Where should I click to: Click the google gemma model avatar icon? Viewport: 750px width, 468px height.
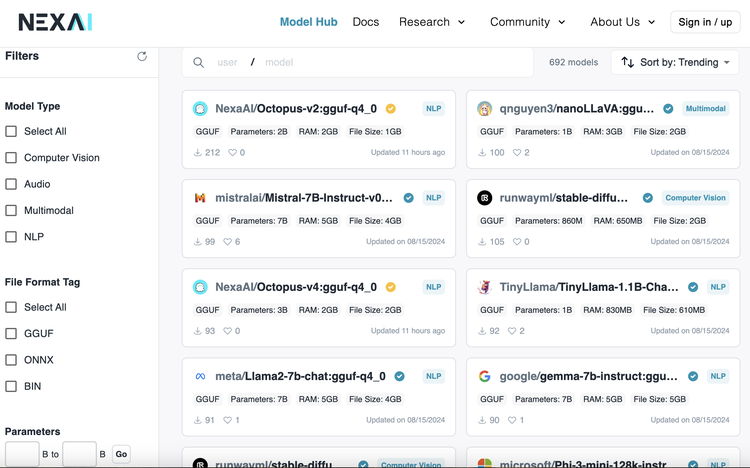point(485,376)
